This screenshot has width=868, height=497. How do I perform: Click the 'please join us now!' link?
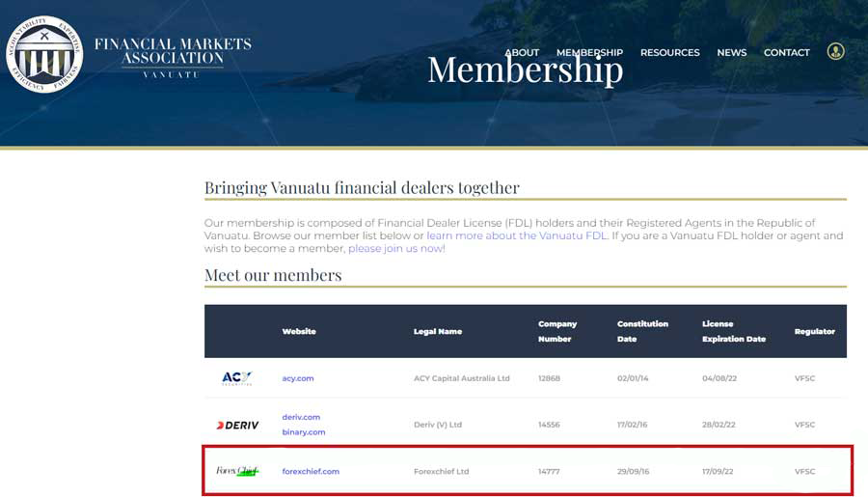[396, 248]
